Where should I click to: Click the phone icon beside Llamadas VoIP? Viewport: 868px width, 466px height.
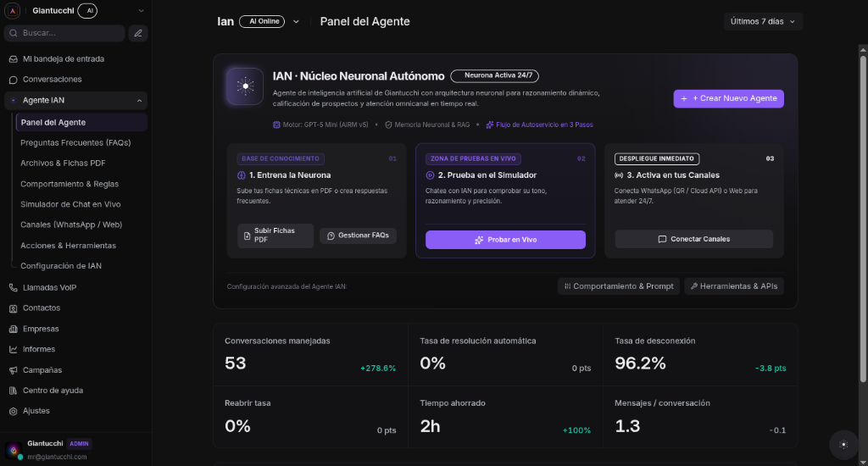pos(14,288)
